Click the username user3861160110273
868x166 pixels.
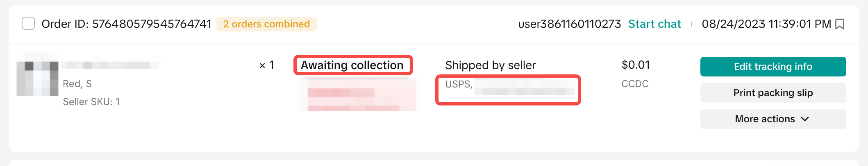569,24
